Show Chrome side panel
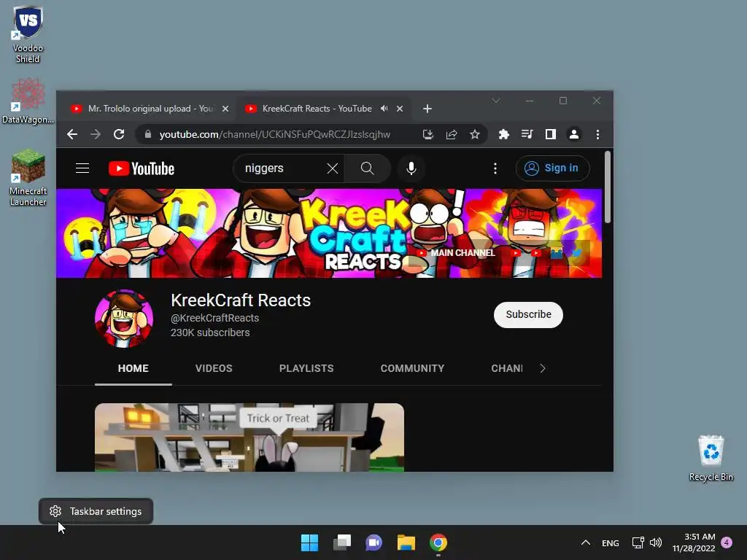 (x=550, y=134)
